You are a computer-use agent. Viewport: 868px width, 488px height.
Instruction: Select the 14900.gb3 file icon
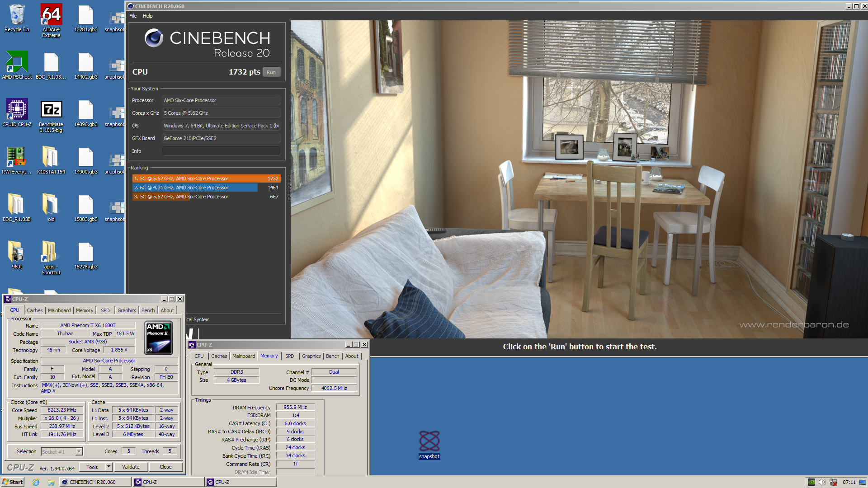85,160
